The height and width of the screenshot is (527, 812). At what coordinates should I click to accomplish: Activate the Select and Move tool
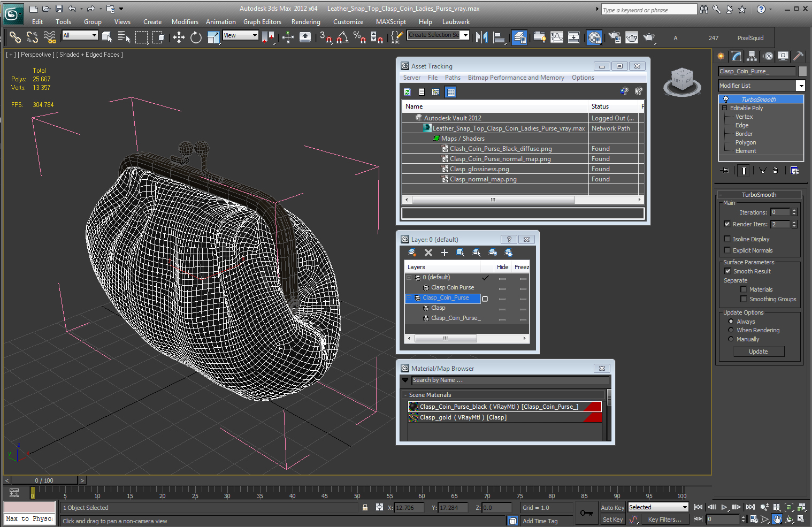coord(179,37)
